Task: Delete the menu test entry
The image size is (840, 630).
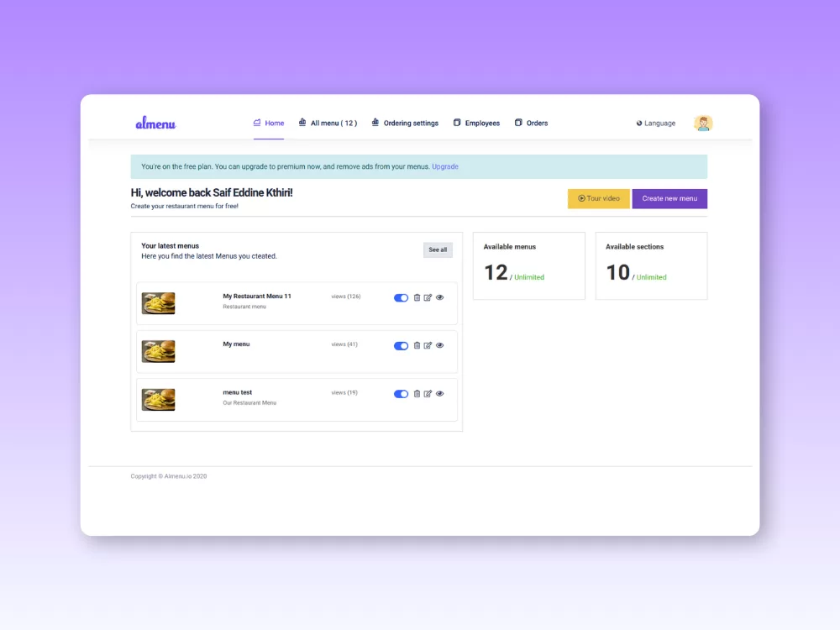Action: tap(417, 393)
